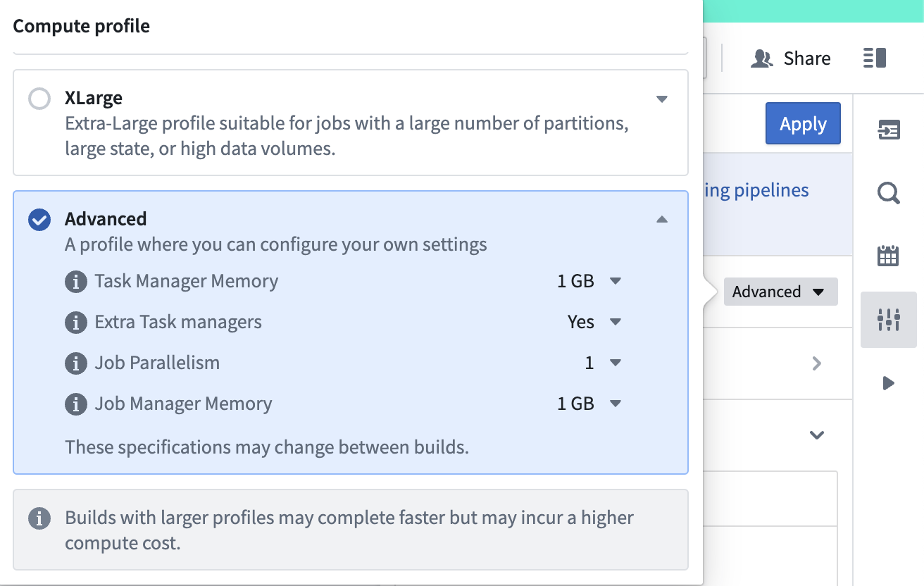The image size is (924, 586).
Task: Expand the section with right chevron
Action: tap(817, 363)
